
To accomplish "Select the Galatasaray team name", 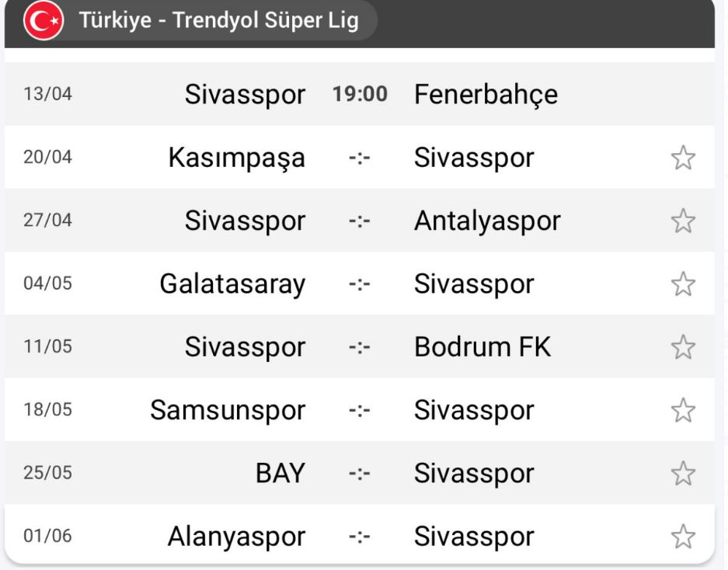I will (232, 284).
